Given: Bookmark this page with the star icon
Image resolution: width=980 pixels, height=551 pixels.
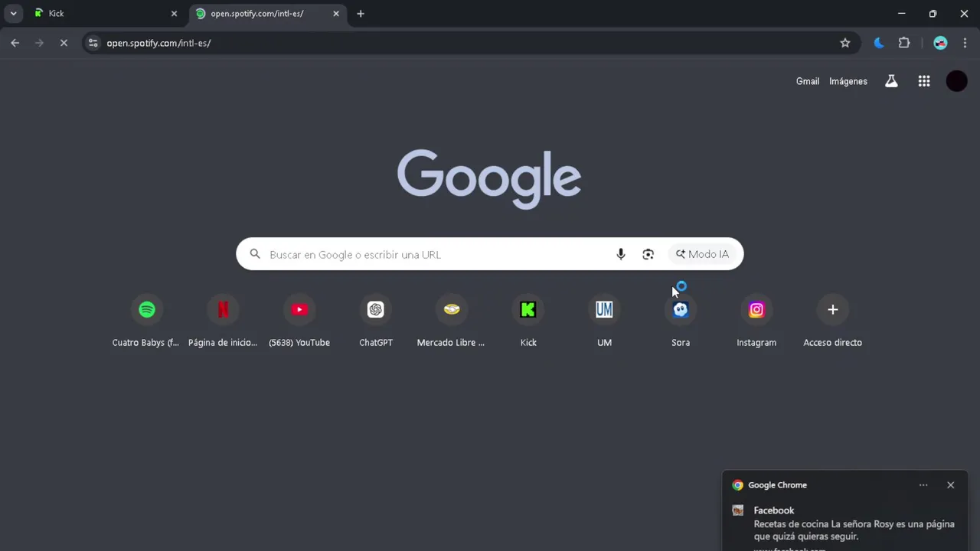Looking at the screenshot, I should [x=845, y=43].
